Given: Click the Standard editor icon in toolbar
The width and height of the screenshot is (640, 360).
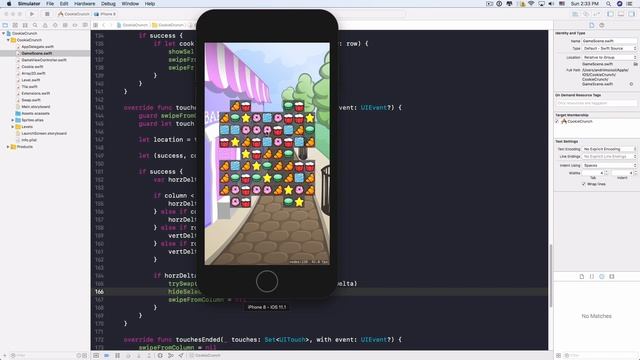Looking at the screenshot, I should click(576, 14).
